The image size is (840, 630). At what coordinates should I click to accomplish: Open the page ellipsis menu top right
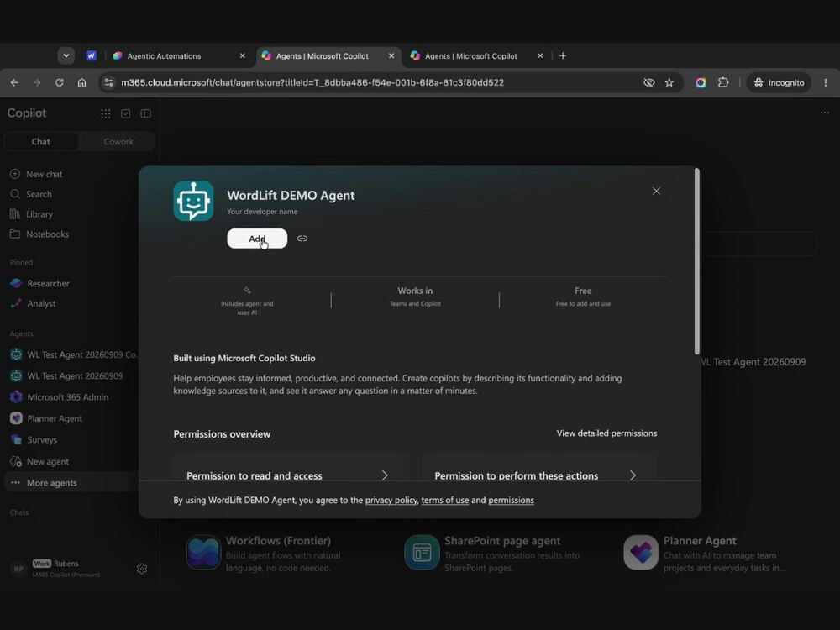[x=825, y=113]
